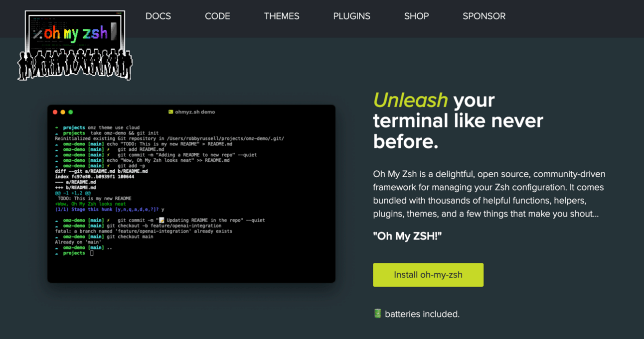Image resolution: width=644 pixels, height=339 pixels.
Task: Click the "Oh My ZSH!" bold quote
Action: (x=407, y=235)
